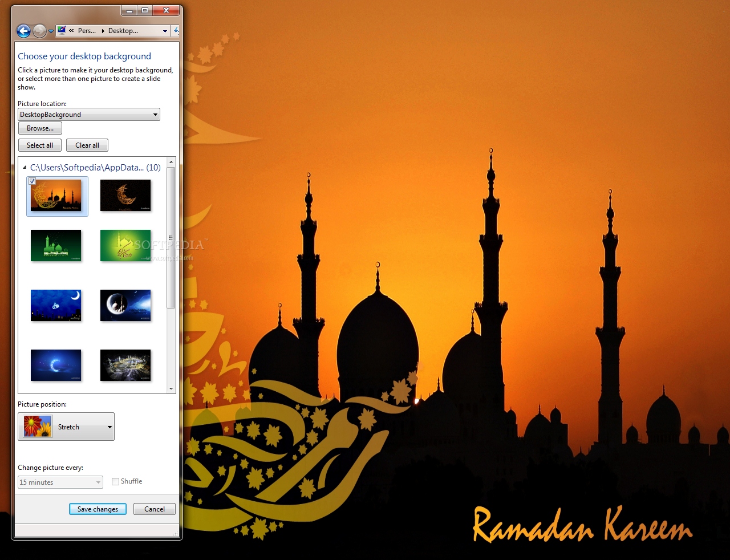
Task: Close the Desktop Background window
Action: pos(167,10)
